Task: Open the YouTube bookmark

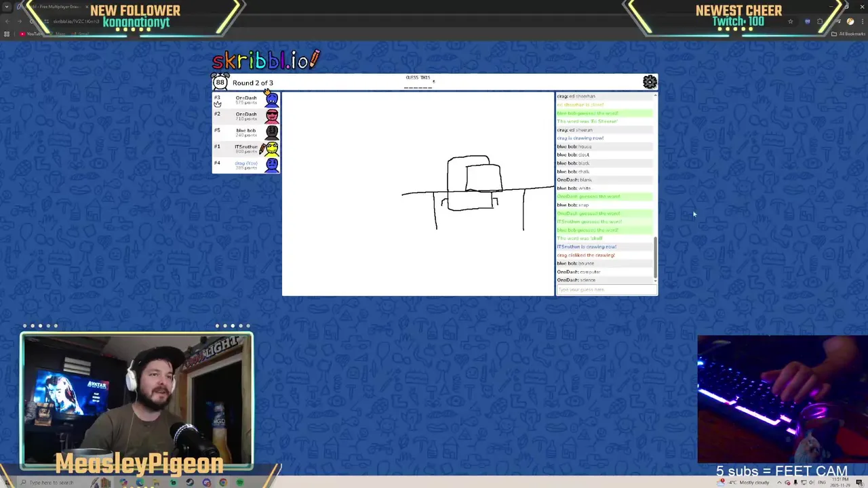Action: pos(32,34)
